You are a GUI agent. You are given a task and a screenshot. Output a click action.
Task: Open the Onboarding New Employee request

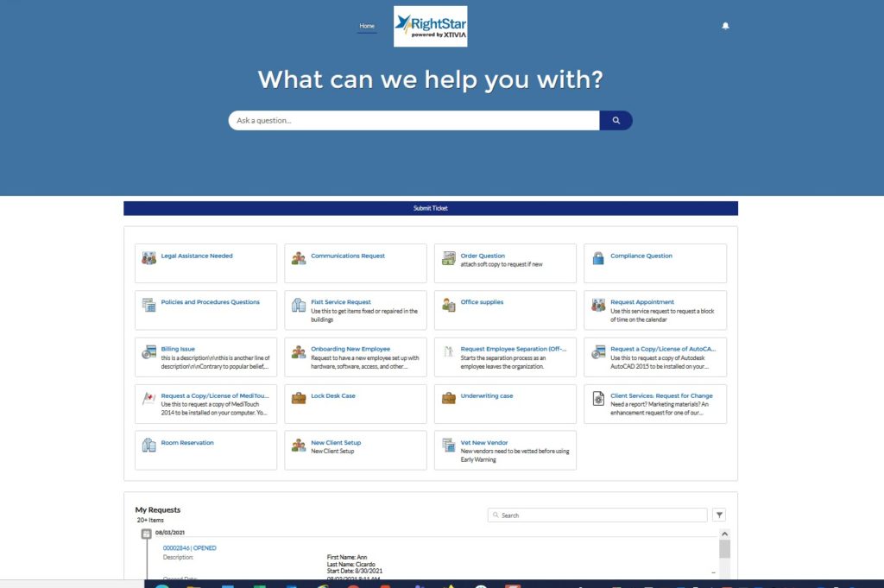pyautogui.click(x=350, y=349)
